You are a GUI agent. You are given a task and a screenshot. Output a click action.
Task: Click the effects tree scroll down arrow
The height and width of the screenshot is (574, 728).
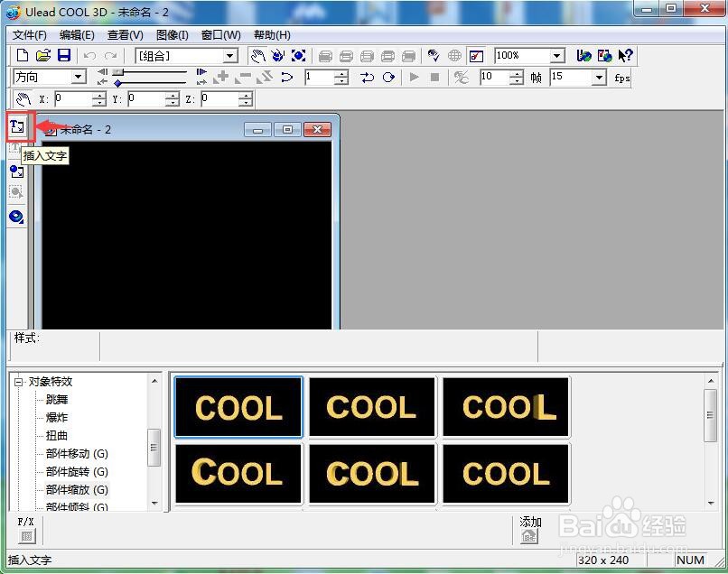(154, 503)
